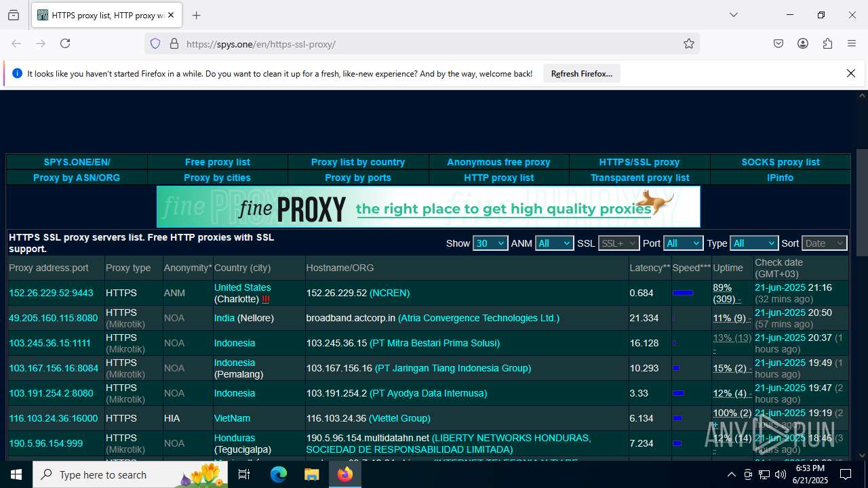The height and width of the screenshot is (488, 868).
Task: Open the taskbar clock and date
Action: click(x=810, y=474)
